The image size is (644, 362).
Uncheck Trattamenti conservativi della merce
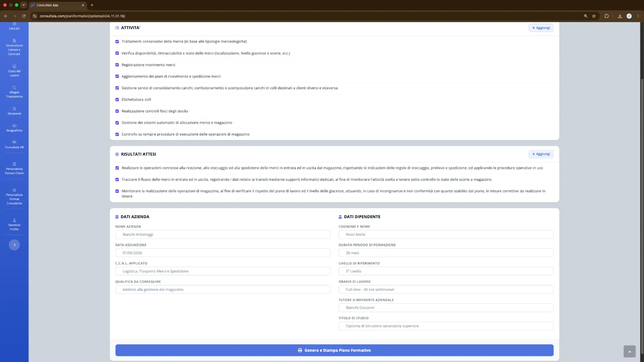click(x=117, y=42)
